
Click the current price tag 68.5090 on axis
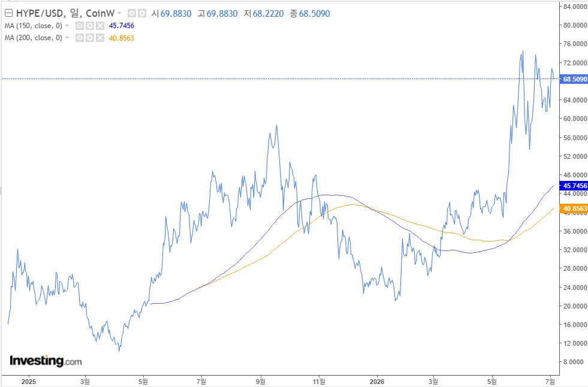point(574,79)
